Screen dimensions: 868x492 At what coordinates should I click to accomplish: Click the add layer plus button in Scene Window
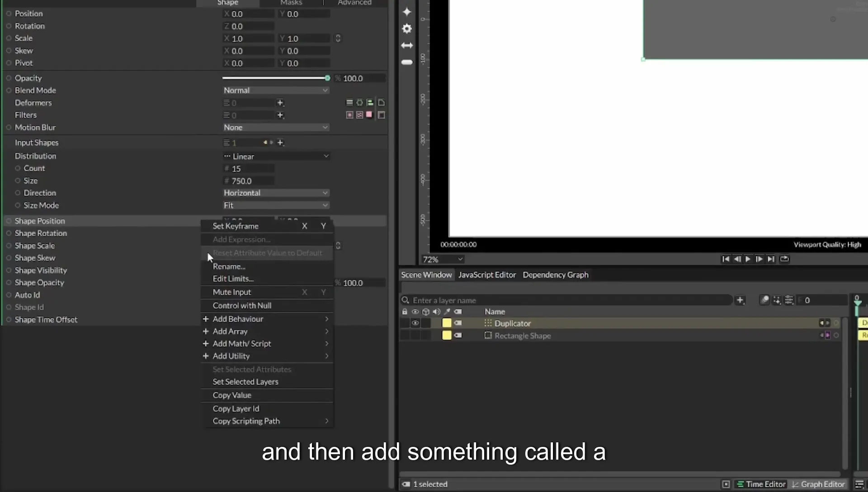740,300
